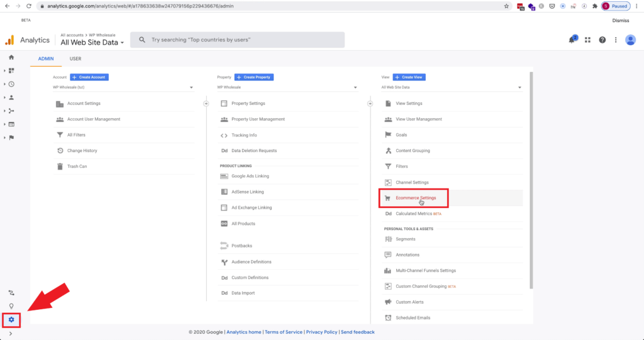Switch to the USER tab
The width and height of the screenshot is (644, 340).
point(75,59)
